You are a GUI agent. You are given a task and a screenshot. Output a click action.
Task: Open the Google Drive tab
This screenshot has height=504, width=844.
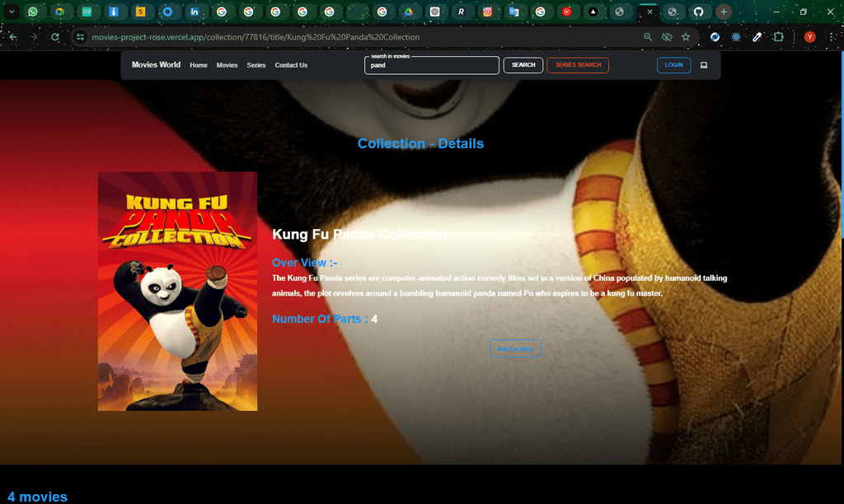click(x=409, y=12)
